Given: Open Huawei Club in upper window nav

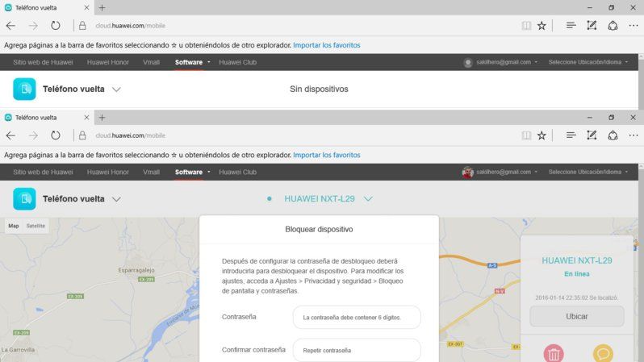Looking at the screenshot, I should click(237, 62).
